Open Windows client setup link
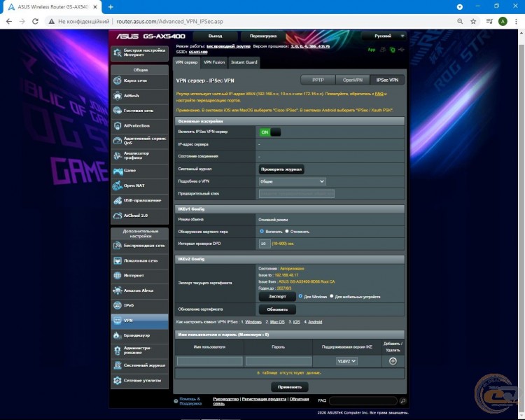Image resolution: width=525 pixels, height=420 pixels. 253,322
